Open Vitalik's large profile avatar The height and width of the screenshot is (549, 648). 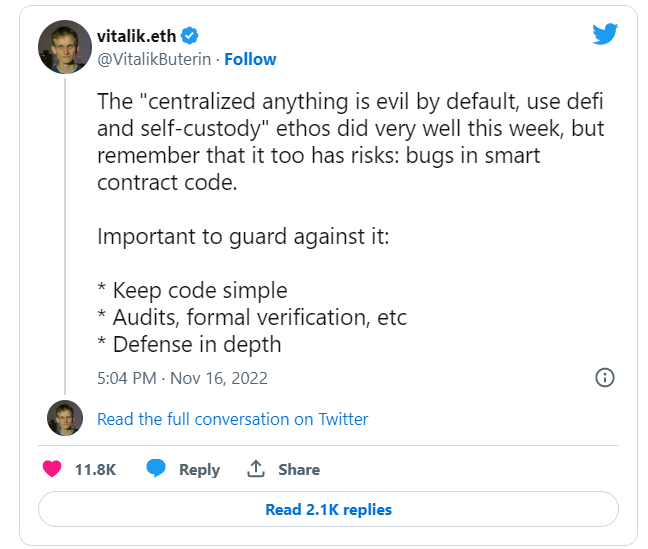65,47
